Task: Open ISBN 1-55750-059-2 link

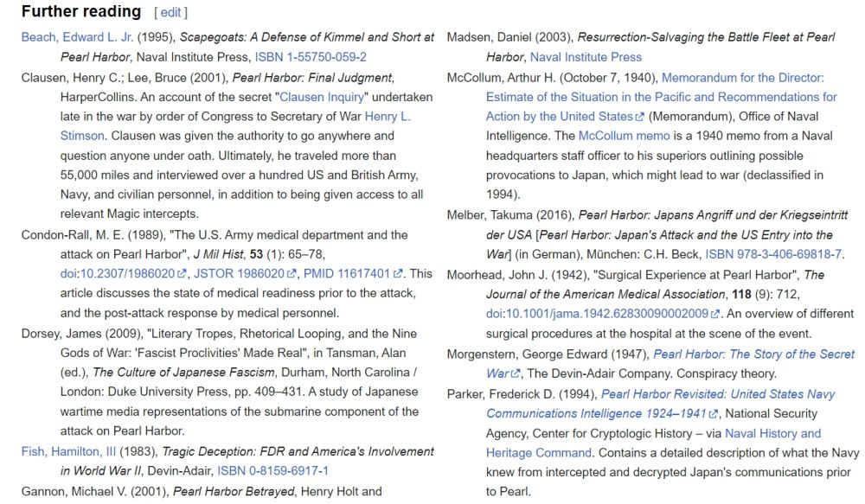Action: point(311,57)
